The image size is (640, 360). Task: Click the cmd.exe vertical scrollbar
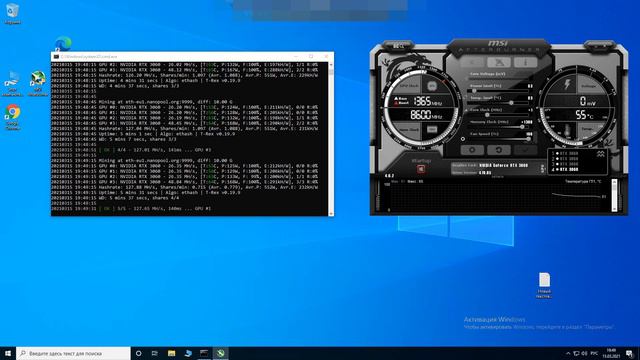331,139
